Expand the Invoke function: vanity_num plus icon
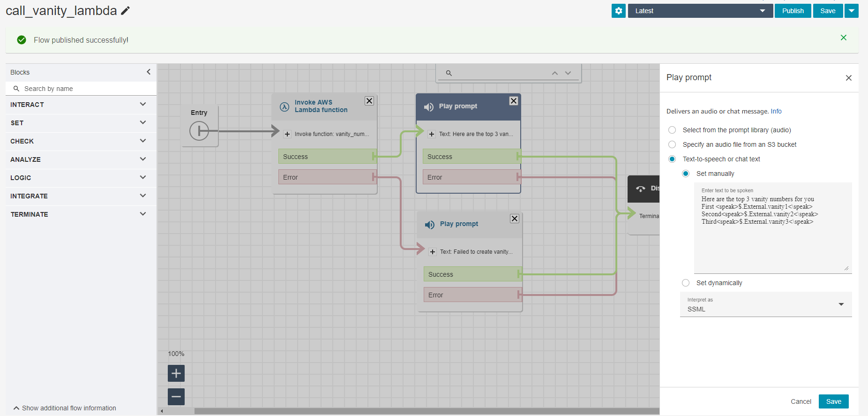Image resolution: width=868 pixels, height=416 pixels. coord(287,134)
